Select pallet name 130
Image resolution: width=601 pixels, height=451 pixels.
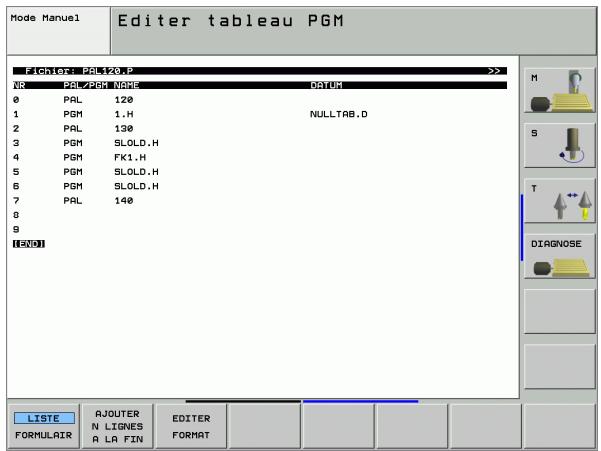pyautogui.click(x=123, y=128)
